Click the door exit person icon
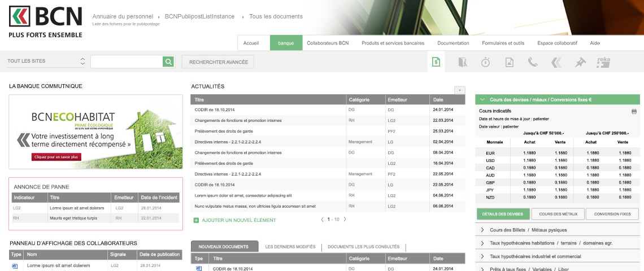 pos(463,62)
